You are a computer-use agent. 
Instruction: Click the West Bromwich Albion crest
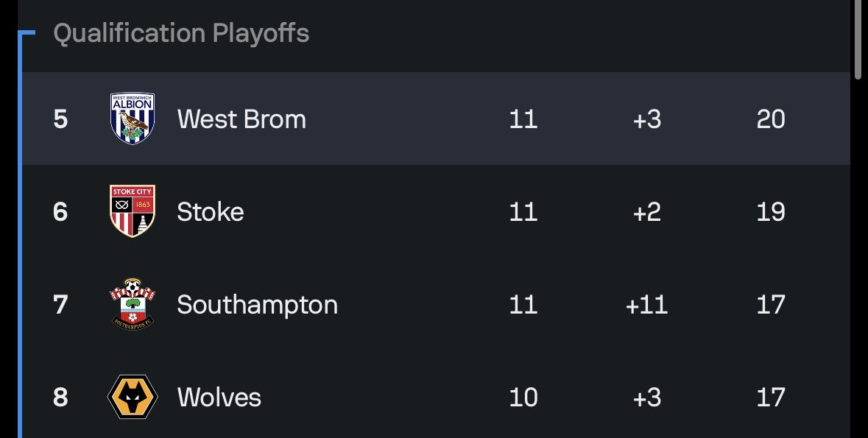pos(133,119)
